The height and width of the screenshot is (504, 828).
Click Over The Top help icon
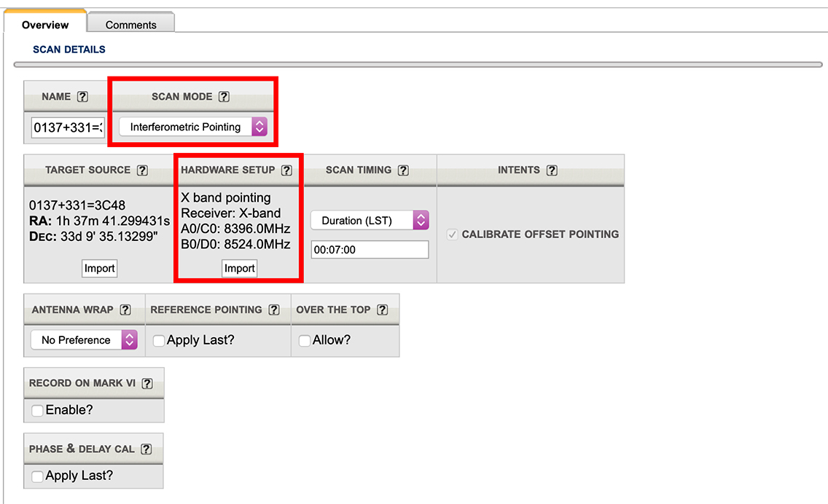(x=382, y=310)
